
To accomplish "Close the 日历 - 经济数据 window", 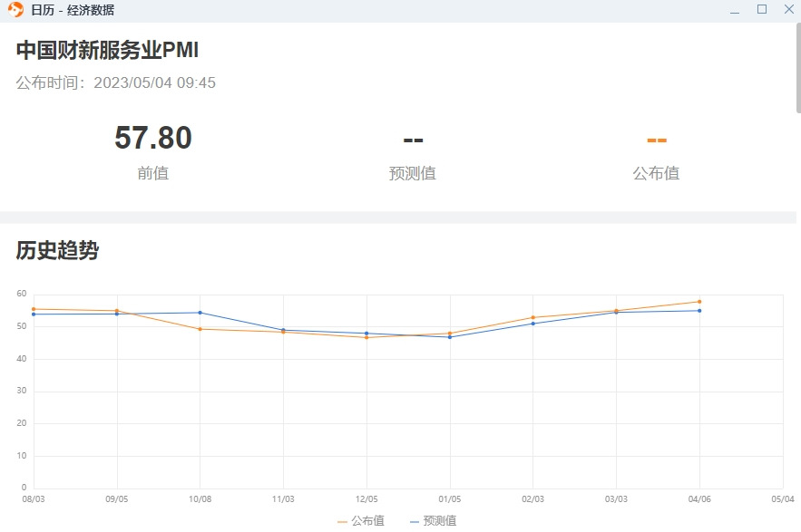I will click(x=788, y=9).
